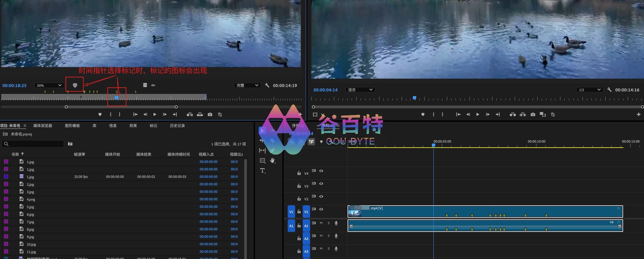Open the 完整 playback resolution dropdown
Viewport: 644px width, 259px height.
[247, 86]
